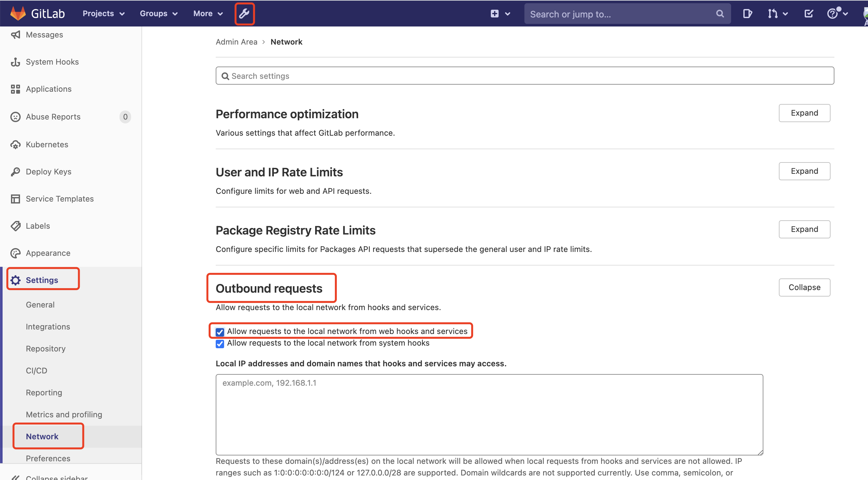868x480 pixels.
Task: Click the search magnifier icon in top bar
Action: coord(720,14)
